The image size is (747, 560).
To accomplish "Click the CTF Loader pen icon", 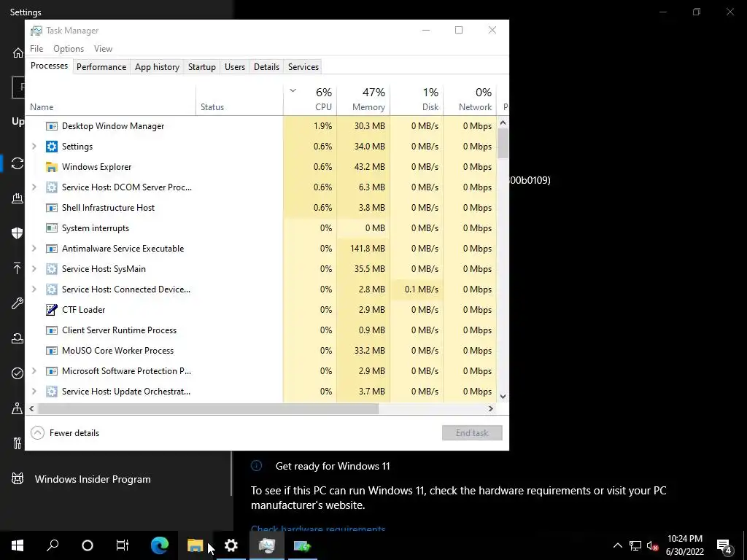I will point(52,310).
